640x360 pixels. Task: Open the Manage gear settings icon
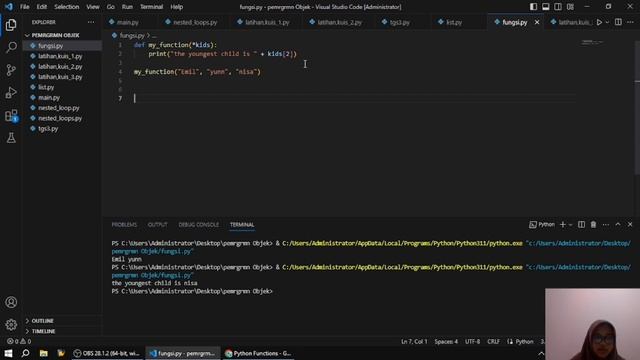[x=11, y=324]
